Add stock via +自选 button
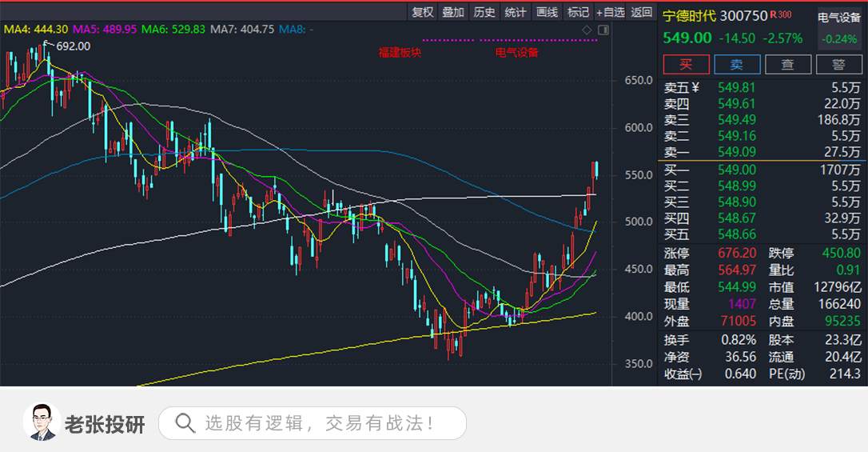Viewport: 868px width, 452px height. (610, 12)
